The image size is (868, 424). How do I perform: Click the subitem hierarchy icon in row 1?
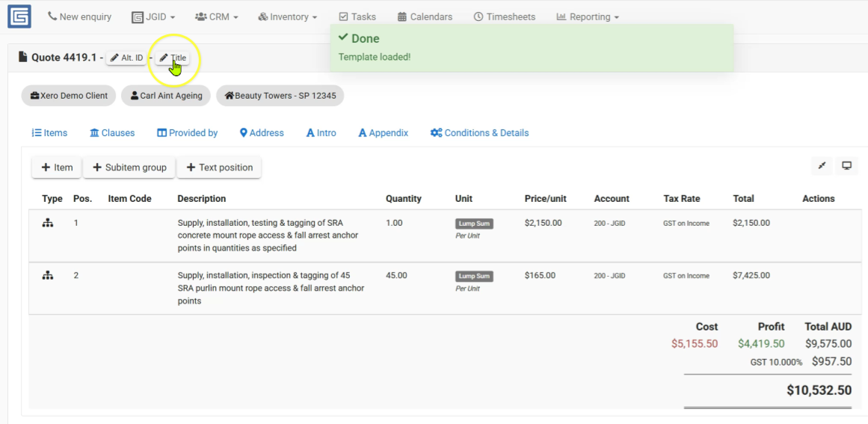(48, 223)
